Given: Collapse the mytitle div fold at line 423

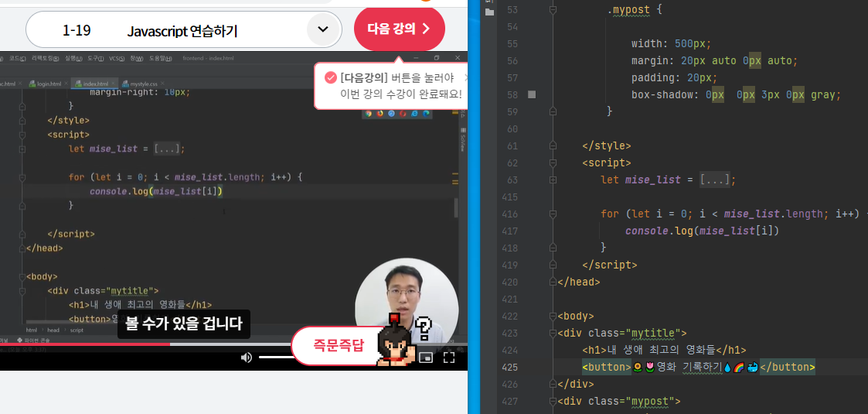Looking at the screenshot, I should click(x=553, y=334).
